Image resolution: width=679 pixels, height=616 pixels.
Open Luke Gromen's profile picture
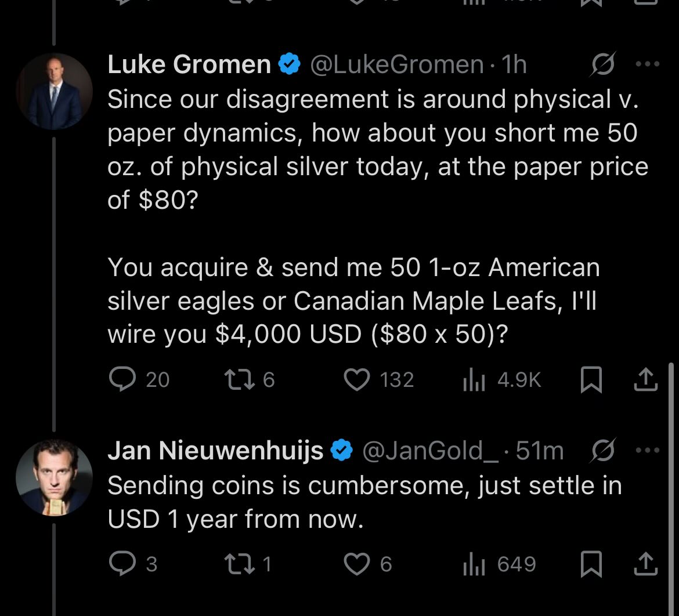click(54, 91)
